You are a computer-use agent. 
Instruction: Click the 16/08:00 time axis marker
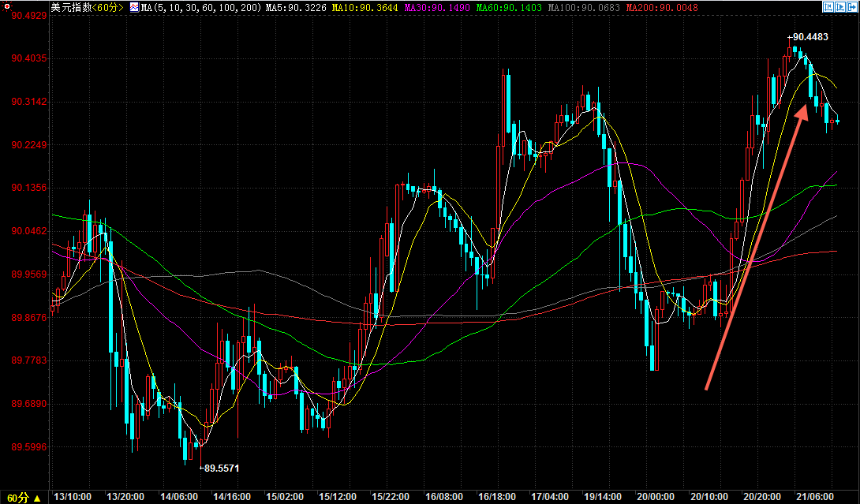[x=443, y=497]
